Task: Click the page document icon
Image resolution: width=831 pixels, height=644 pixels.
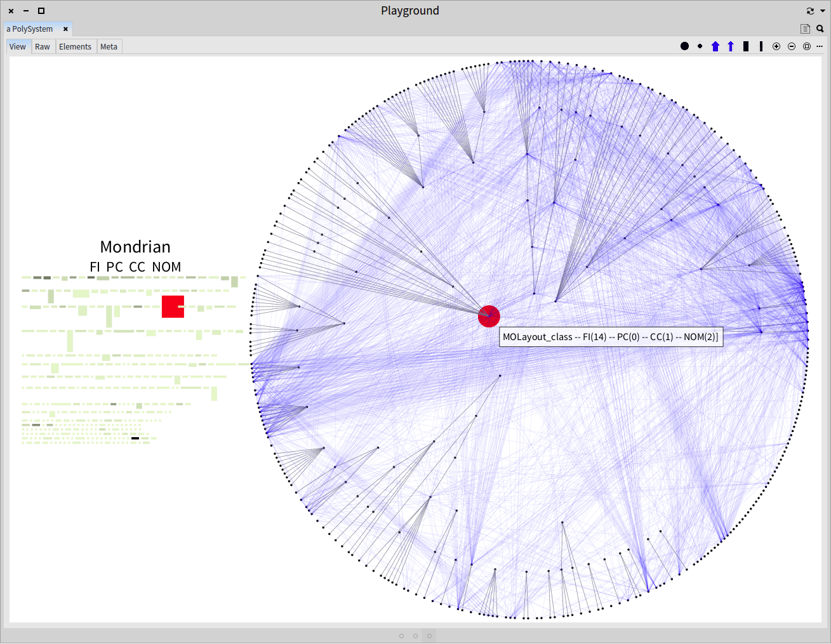Action: coord(805,29)
